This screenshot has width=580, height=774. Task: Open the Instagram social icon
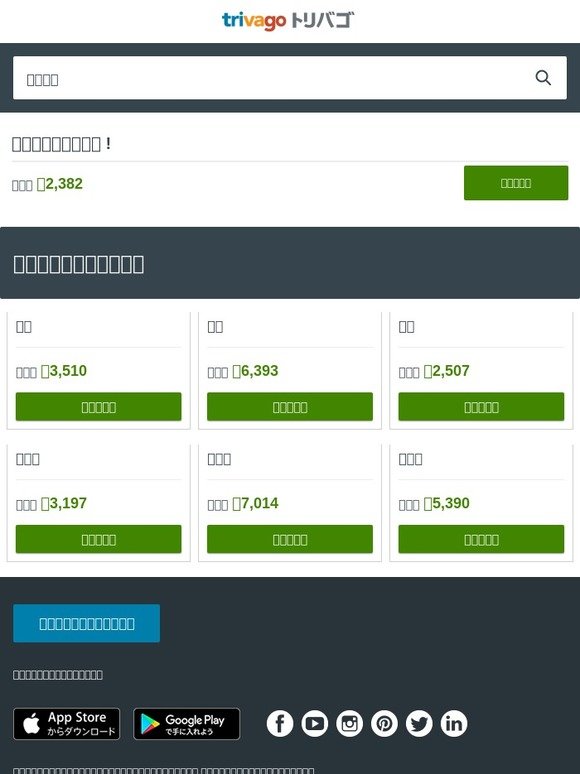(x=349, y=724)
